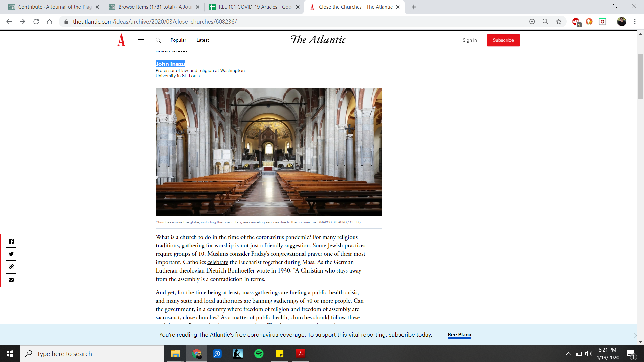Follow the See Plans link

[459, 335]
